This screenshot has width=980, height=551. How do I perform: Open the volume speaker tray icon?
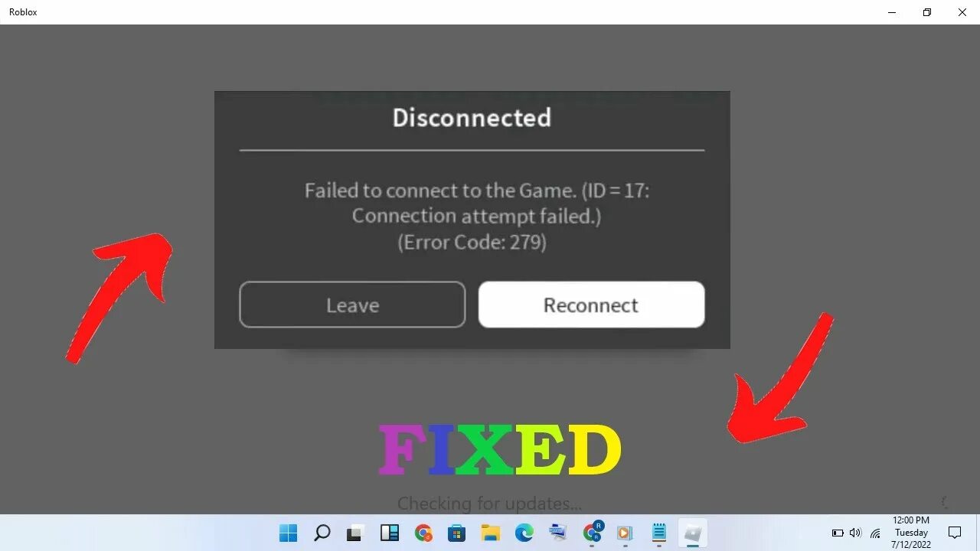pos(855,533)
